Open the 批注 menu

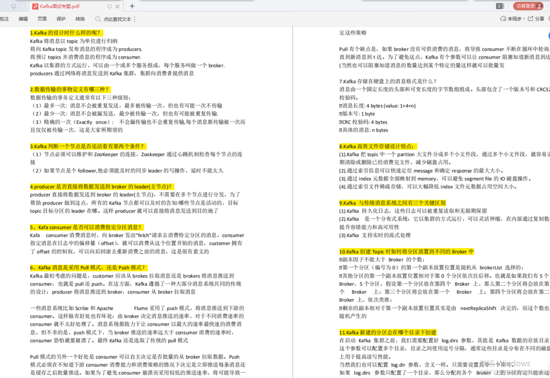[x=4, y=19]
